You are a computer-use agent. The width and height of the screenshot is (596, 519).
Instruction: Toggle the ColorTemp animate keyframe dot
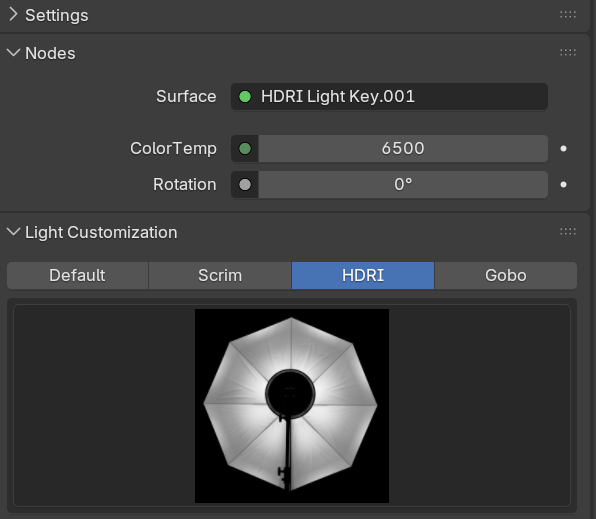(564, 149)
